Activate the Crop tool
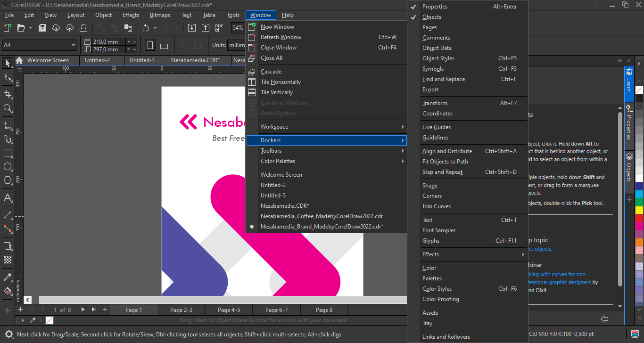The width and height of the screenshot is (644, 343). tap(8, 94)
